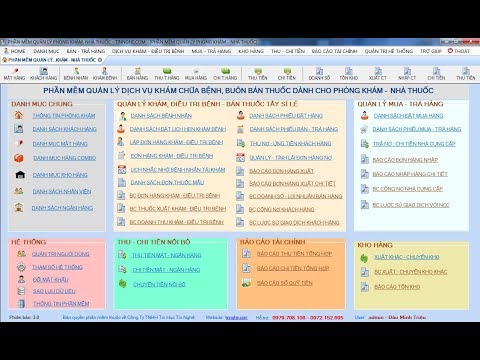Click the icon beside DANH SÁCH NGÂN HÀNG
This screenshot has height=360, width=480.
19,207
